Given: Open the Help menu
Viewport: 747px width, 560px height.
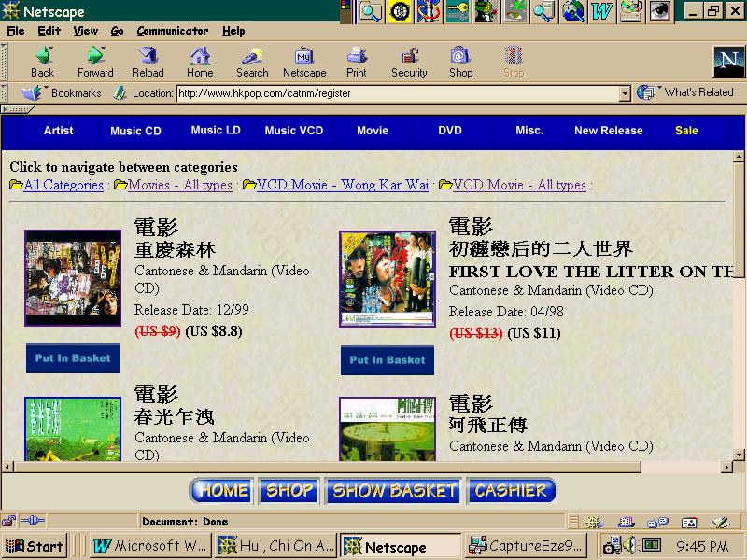Looking at the screenshot, I should 233,31.
